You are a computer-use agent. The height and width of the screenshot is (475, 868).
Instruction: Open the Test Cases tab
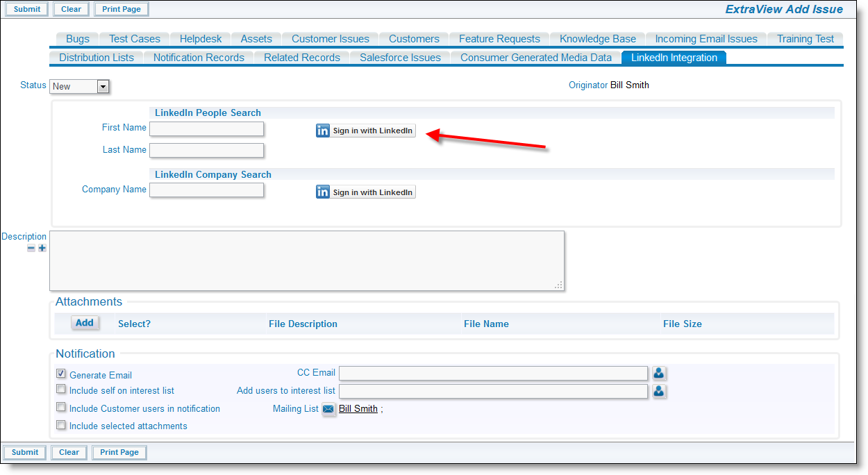[x=135, y=39]
